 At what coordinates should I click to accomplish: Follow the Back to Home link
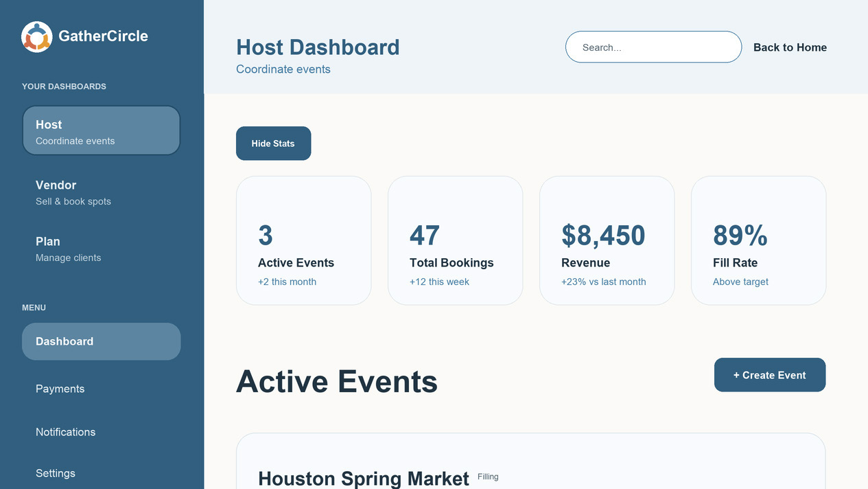click(x=790, y=47)
